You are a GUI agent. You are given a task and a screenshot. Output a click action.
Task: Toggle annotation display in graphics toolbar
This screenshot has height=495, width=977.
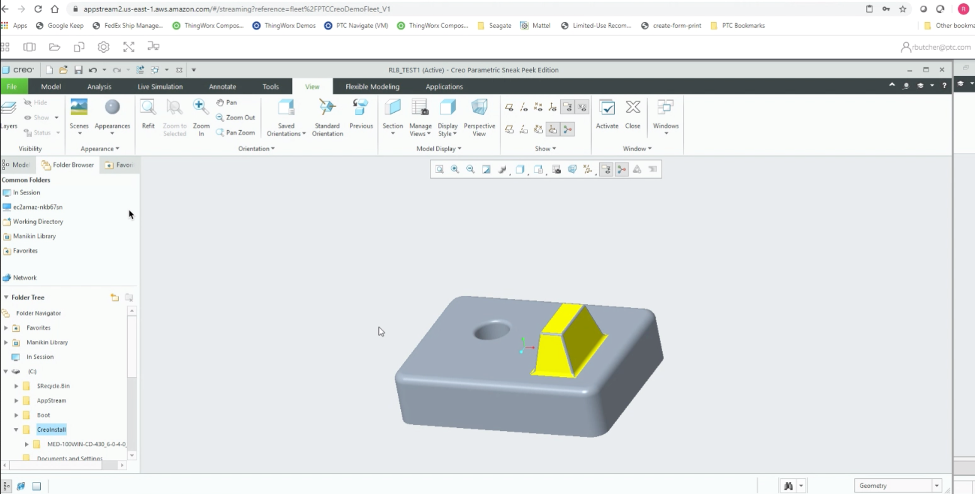(606, 169)
